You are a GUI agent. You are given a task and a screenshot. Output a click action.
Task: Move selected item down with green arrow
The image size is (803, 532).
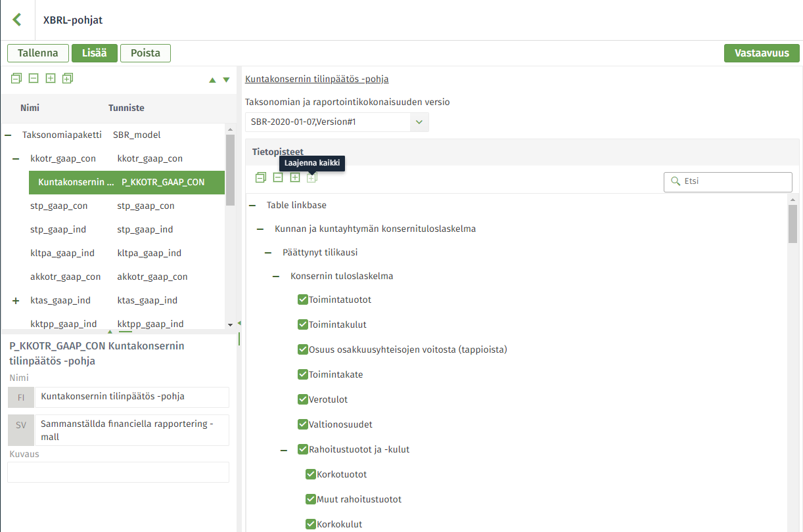226,80
